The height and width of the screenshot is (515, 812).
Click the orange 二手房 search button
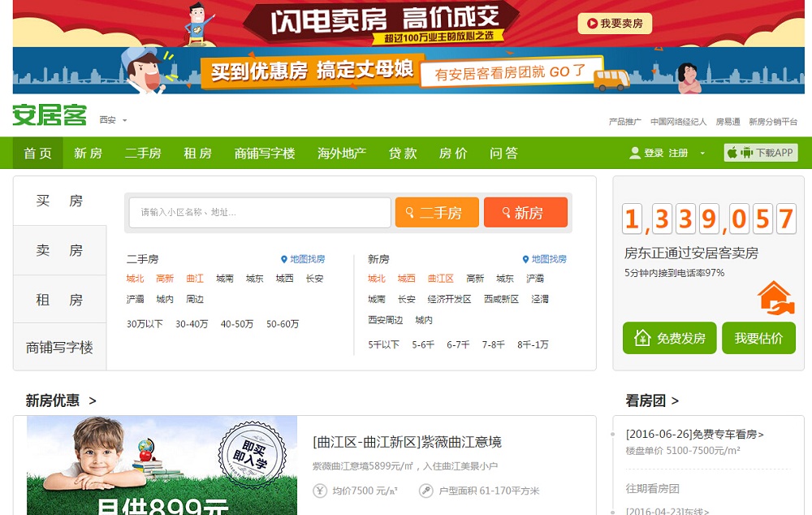437,213
